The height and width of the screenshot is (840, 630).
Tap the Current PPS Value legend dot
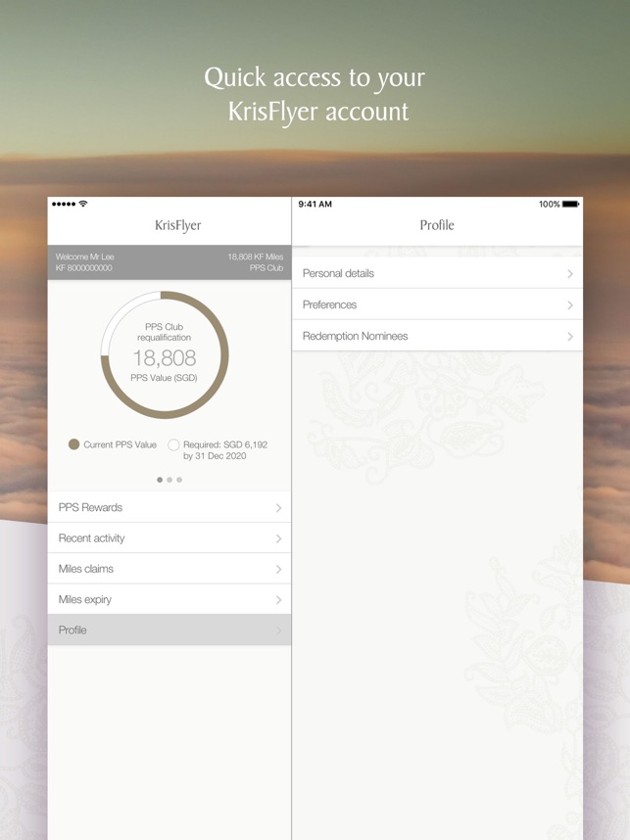74,444
